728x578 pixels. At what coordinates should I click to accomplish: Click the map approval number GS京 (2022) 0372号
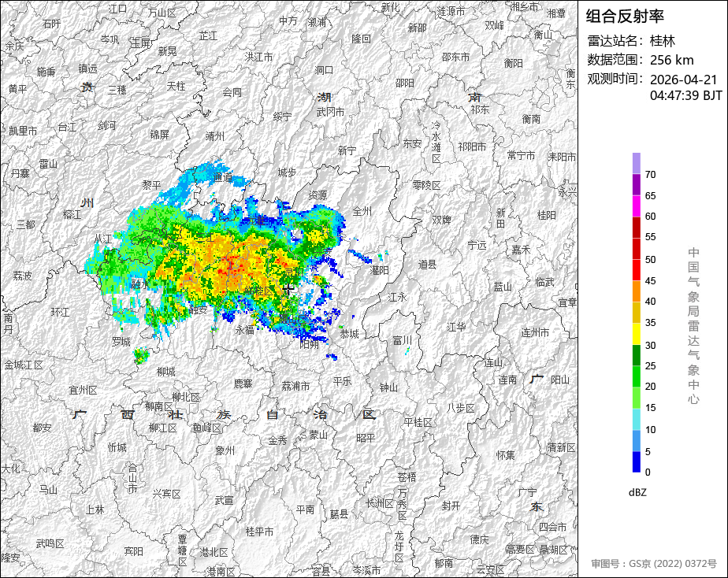[x=673, y=564]
